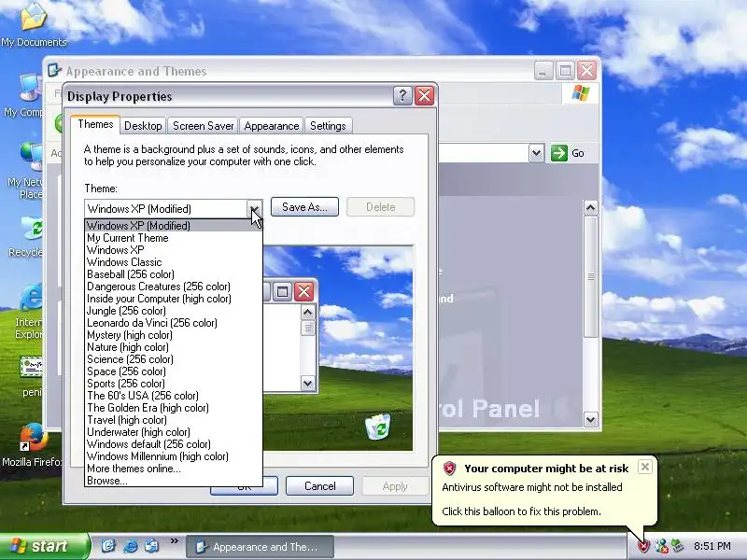The height and width of the screenshot is (560, 747).
Task: Select Nature (high color) theme
Action: tap(174, 347)
